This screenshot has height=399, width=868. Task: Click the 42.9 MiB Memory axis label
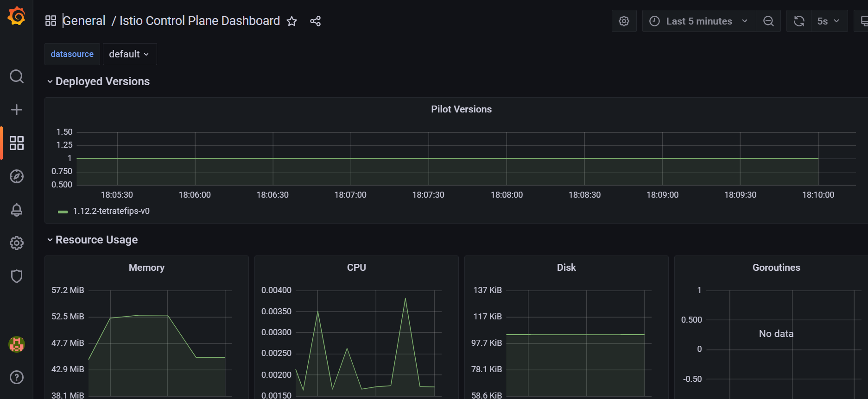[68, 369]
